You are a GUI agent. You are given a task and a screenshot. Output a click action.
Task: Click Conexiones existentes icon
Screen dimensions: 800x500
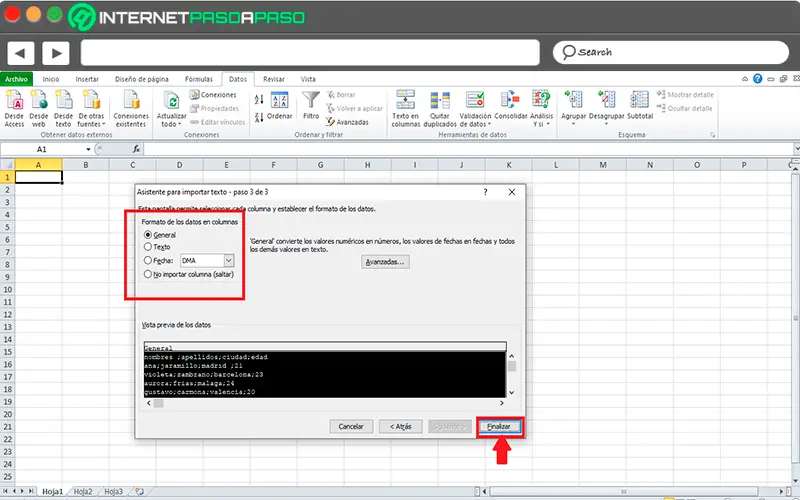pyautogui.click(x=131, y=108)
